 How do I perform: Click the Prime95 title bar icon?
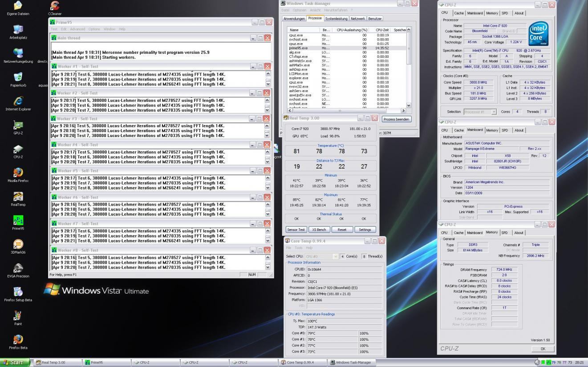pyautogui.click(x=53, y=22)
